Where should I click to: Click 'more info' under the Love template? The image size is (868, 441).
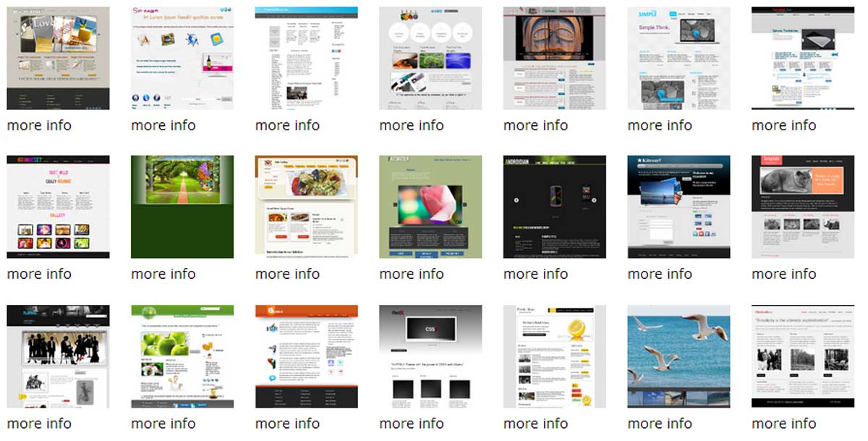[39, 125]
